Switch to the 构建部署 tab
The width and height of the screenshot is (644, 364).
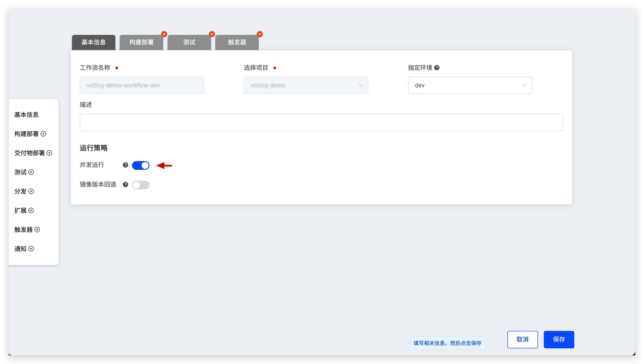click(x=141, y=42)
